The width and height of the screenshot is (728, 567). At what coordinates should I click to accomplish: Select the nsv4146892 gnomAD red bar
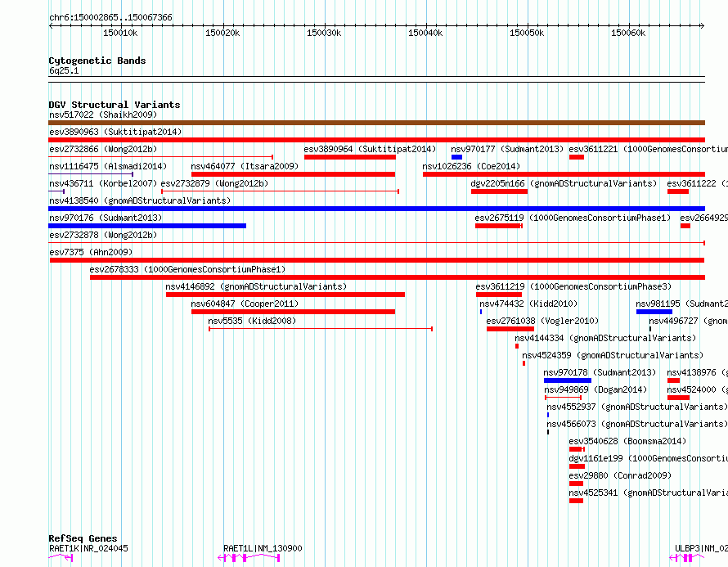tap(285, 295)
